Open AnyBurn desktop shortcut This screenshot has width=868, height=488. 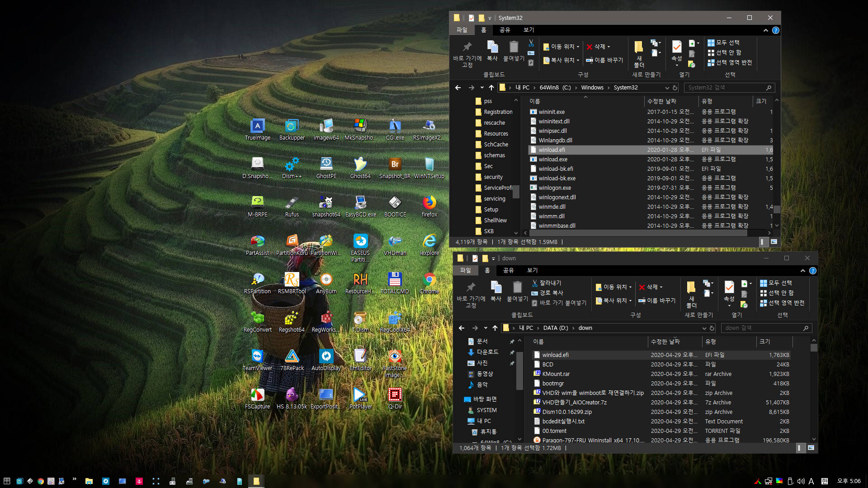(326, 283)
